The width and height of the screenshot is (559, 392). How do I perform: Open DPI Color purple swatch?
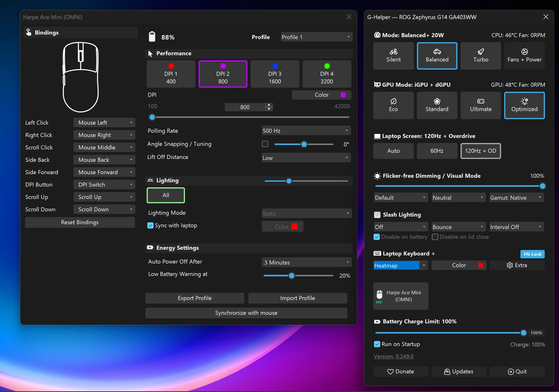[x=343, y=95]
